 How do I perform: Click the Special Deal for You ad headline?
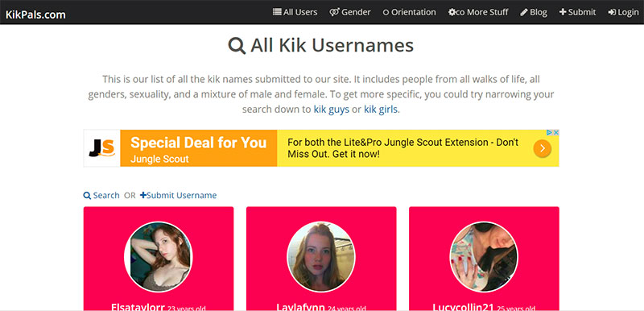point(198,143)
